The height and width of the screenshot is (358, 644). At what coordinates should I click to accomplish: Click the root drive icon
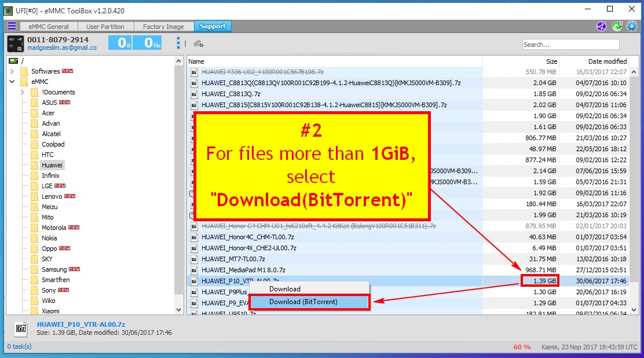click(13, 61)
